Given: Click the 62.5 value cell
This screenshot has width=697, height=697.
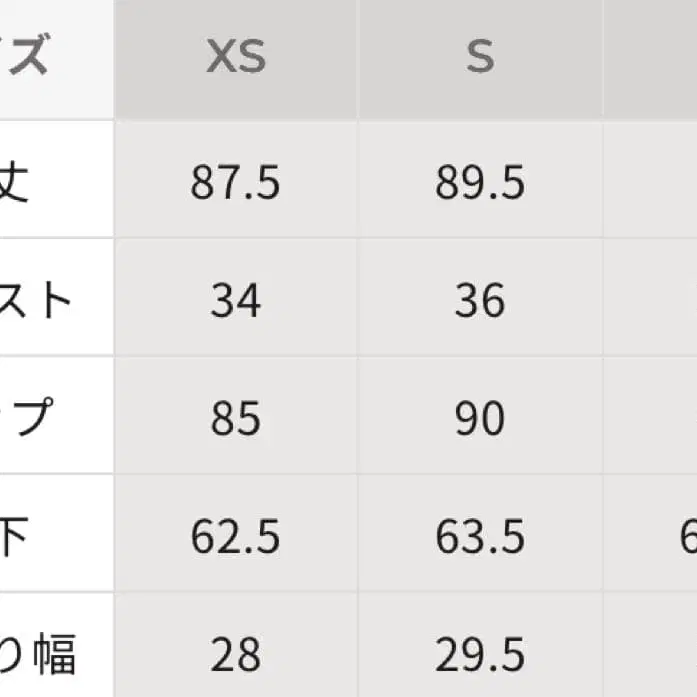Looking at the screenshot, I should coord(236,537).
